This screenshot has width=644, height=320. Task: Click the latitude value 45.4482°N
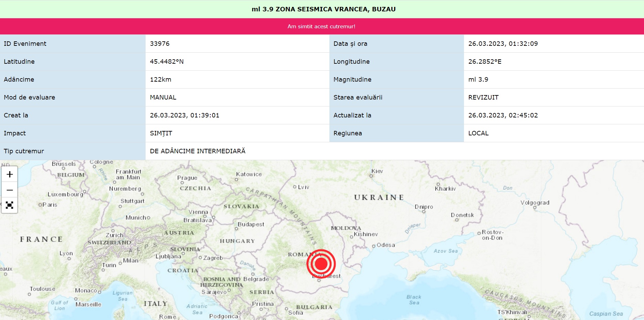pyautogui.click(x=167, y=62)
